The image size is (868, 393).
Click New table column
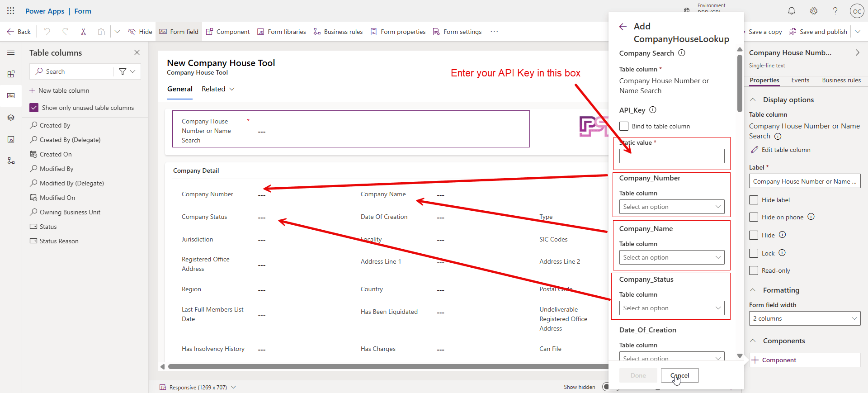pos(59,90)
